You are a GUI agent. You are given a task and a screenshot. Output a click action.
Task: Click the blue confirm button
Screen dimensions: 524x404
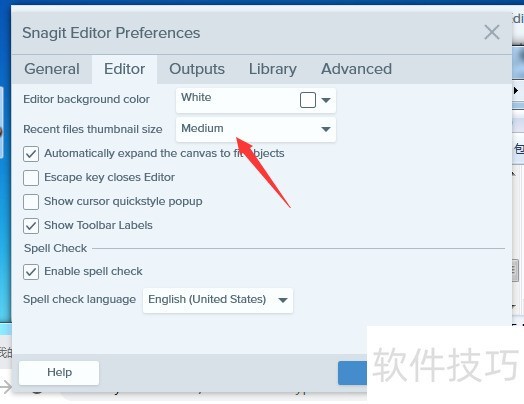[x=352, y=373]
